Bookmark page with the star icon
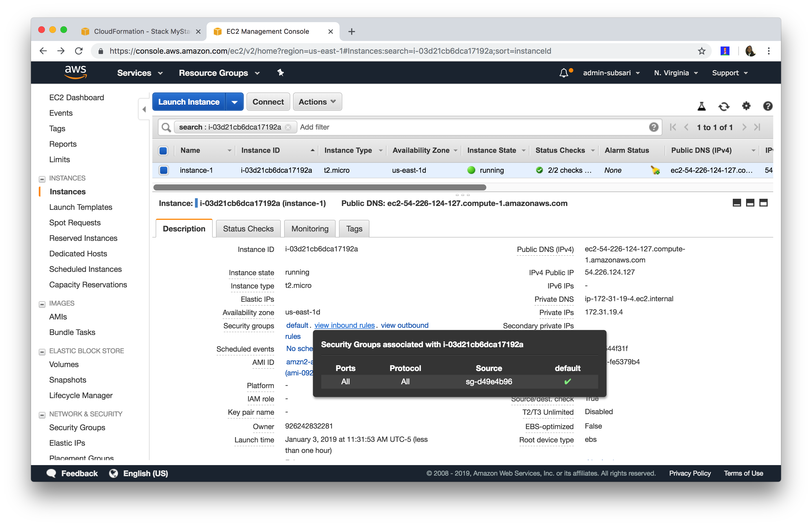Viewport: 812px width, 526px height. pos(701,51)
